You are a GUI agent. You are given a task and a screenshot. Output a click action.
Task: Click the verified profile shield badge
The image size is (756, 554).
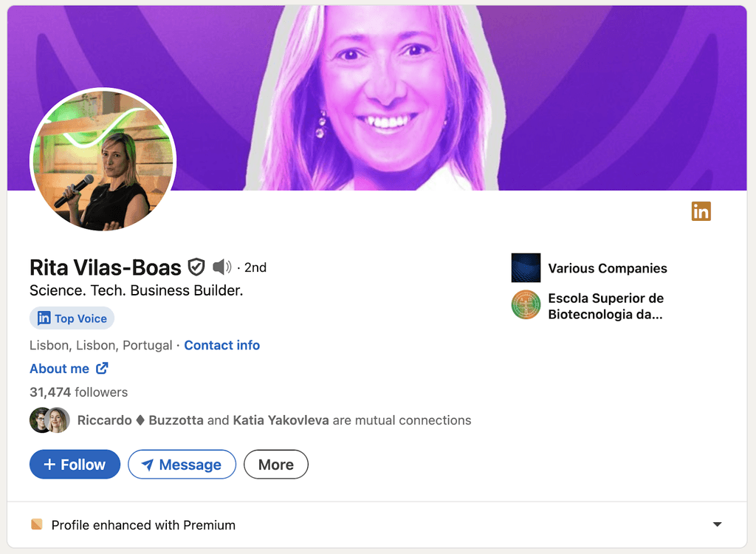coord(196,267)
